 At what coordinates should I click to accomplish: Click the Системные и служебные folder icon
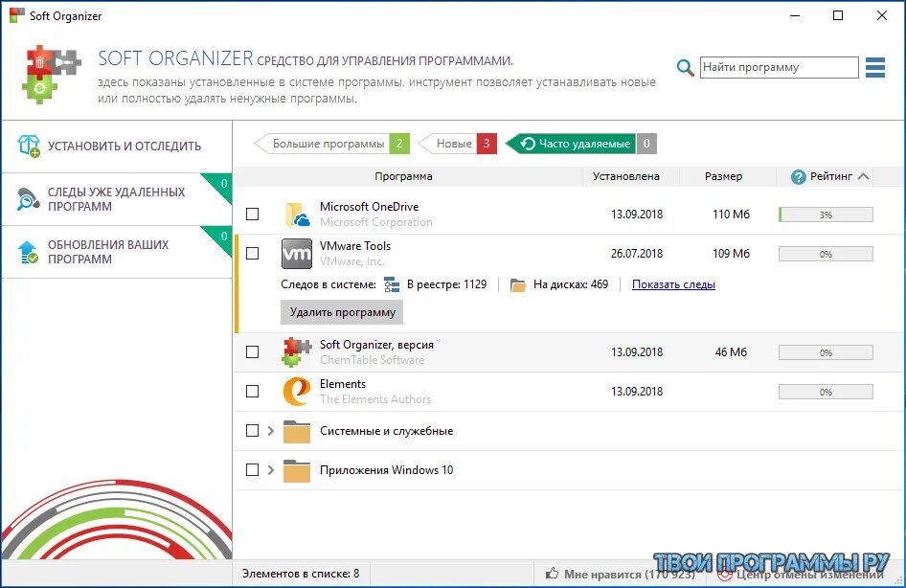297,432
